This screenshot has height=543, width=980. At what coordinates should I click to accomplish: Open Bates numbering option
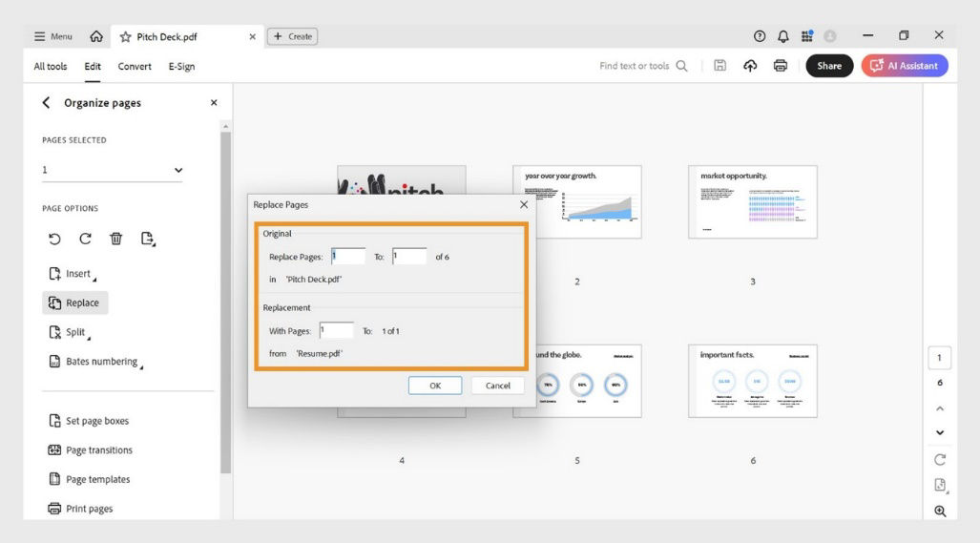pos(95,362)
